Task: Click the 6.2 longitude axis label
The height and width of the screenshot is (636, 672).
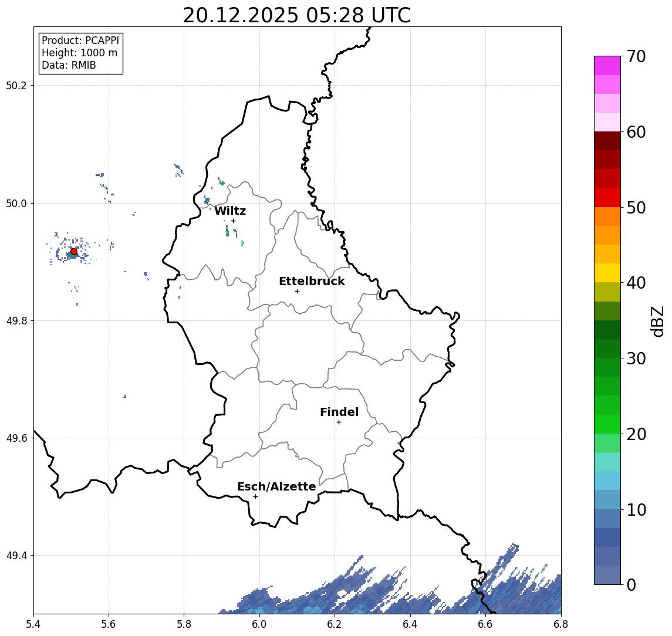Action: point(335,624)
